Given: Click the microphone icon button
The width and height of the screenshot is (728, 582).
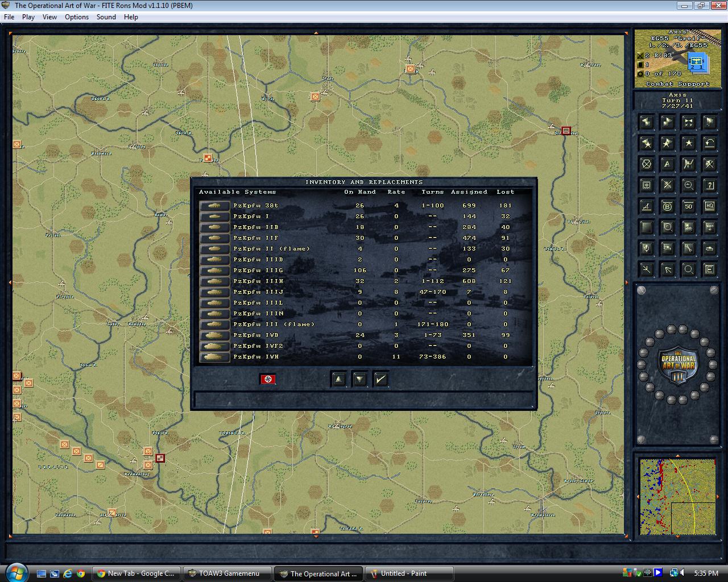Looking at the screenshot, I should [646, 248].
